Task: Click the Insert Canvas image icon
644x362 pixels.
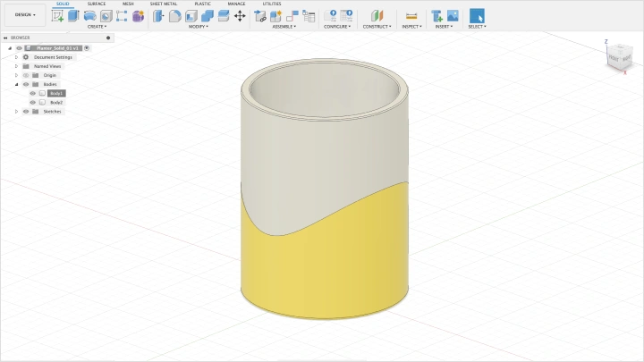Action: 453,15
